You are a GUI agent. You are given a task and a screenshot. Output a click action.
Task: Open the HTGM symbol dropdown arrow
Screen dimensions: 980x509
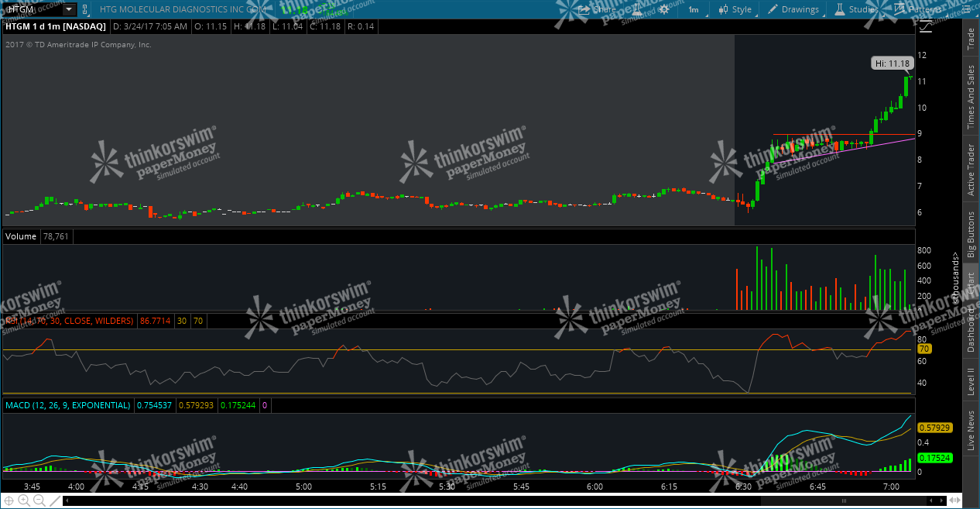(x=69, y=9)
